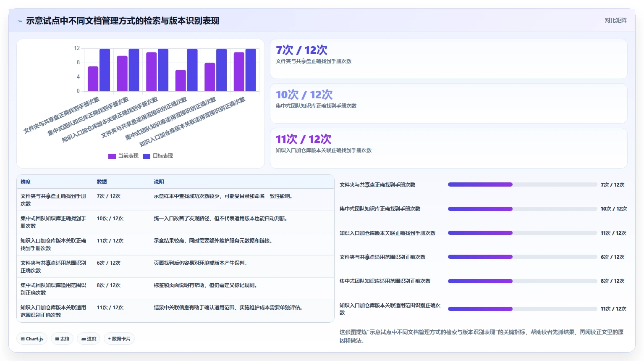
Task: Click the 目标表现 chart bar for 知识入口加仓库版本关联适用范围识别正确次数
Action: 251,70
